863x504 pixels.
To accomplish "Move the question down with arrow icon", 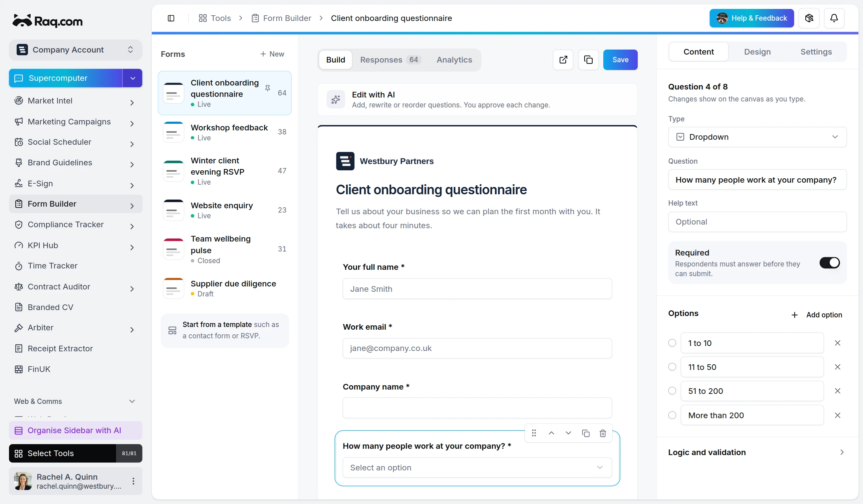I will point(568,433).
